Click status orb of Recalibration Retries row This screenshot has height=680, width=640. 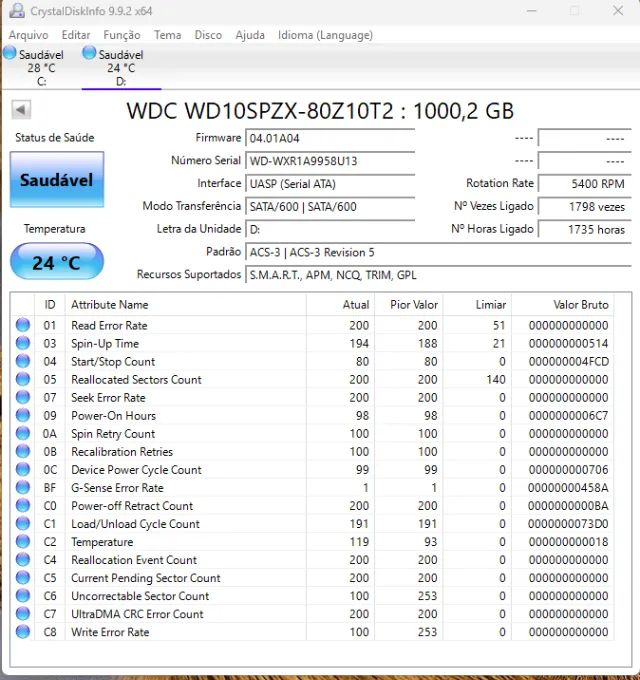coord(23,451)
